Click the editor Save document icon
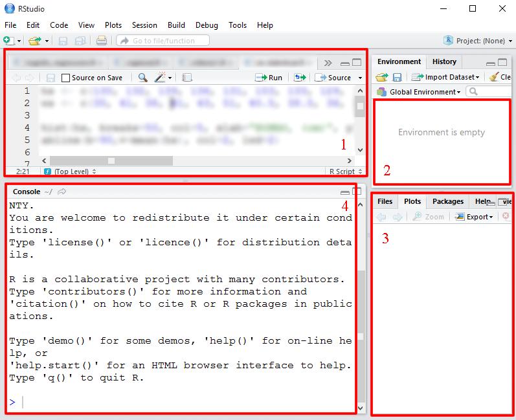 coord(50,78)
